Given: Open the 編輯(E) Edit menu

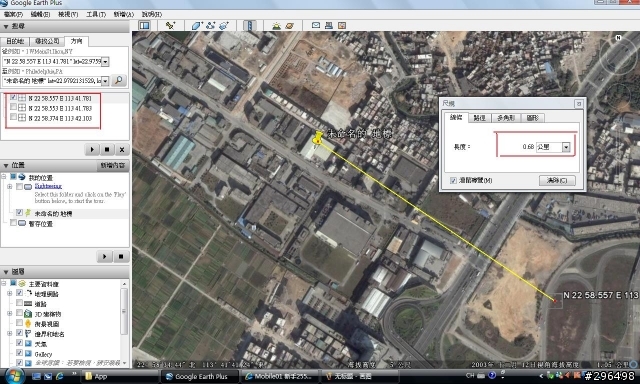Looking at the screenshot, I should [x=40, y=14].
